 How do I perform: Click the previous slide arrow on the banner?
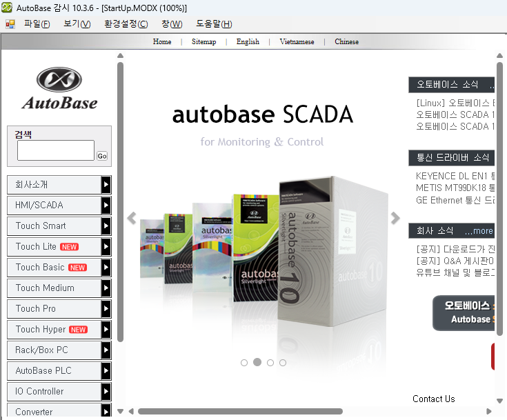point(132,219)
